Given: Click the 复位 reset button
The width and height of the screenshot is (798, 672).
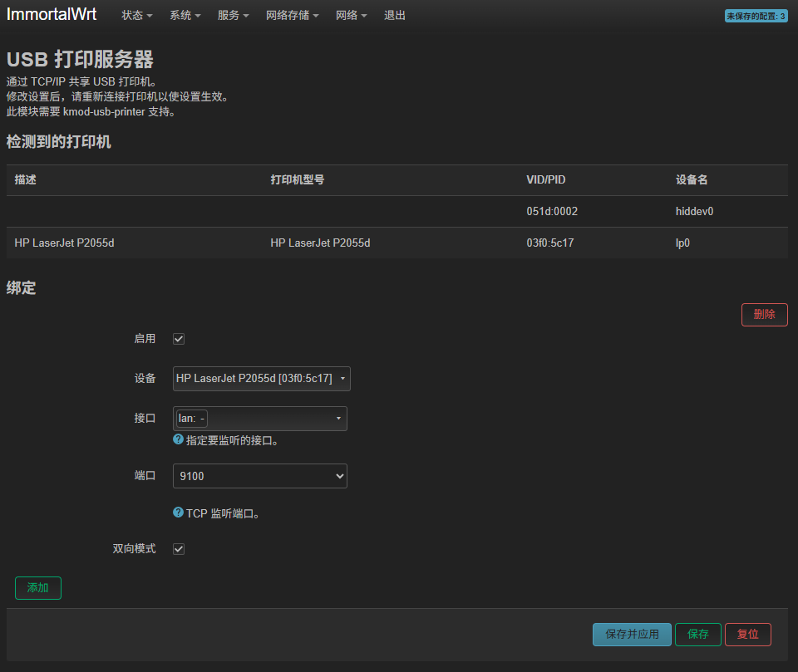Looking at the screenshot, I should pos(747,635).
